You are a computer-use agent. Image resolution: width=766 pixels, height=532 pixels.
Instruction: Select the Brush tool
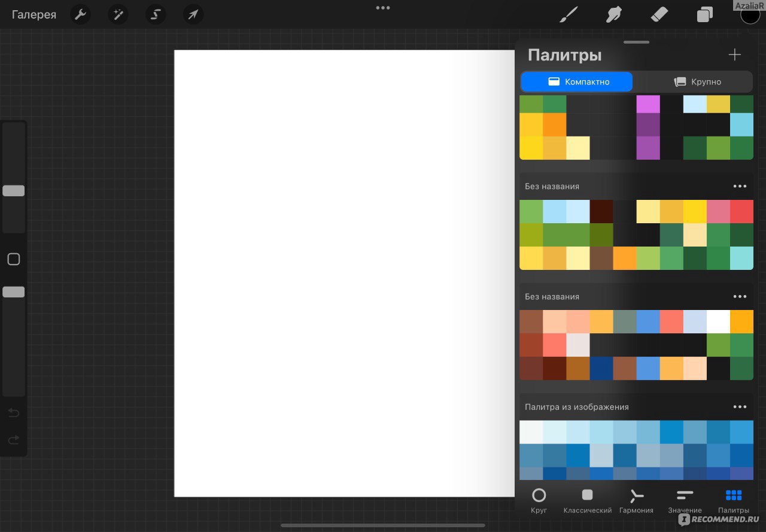(x=569, y=14)
